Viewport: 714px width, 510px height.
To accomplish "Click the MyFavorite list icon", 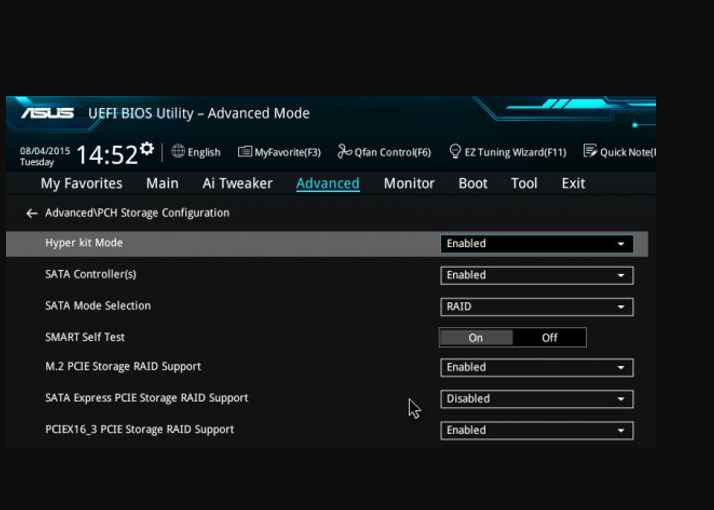I will pyautogui.click(x=245, y=151).
